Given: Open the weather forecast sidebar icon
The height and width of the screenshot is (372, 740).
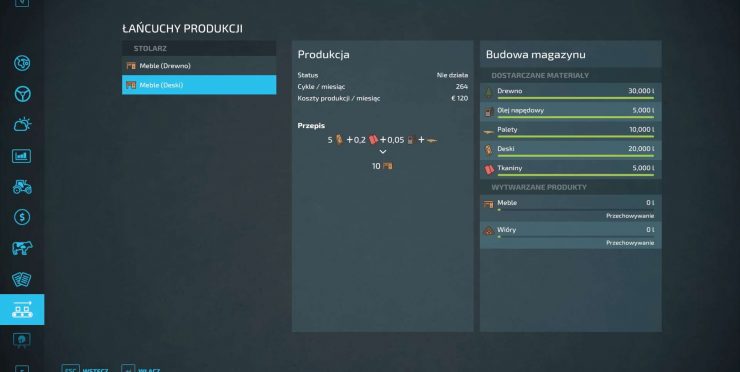Looking at the screenshot, I should [x=22, y=125].
